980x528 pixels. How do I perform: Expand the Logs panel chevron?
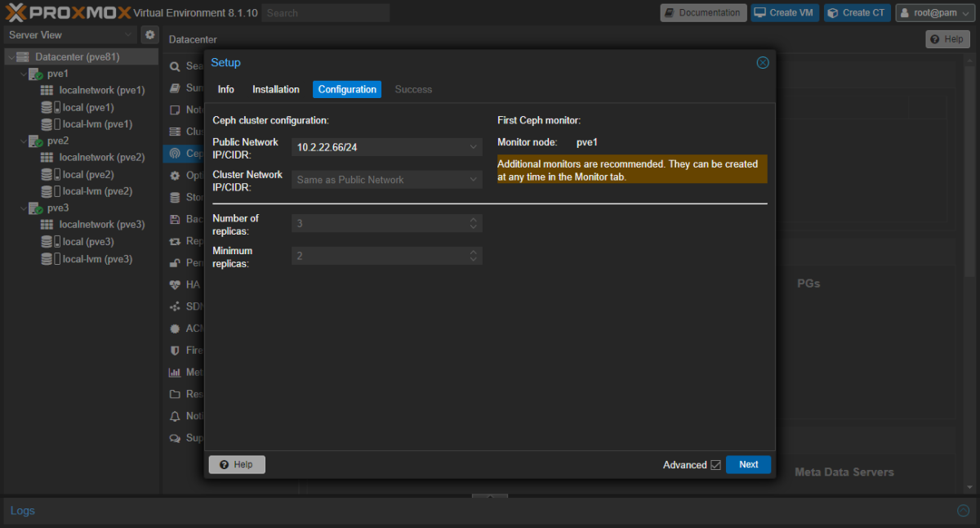(963, 511)
